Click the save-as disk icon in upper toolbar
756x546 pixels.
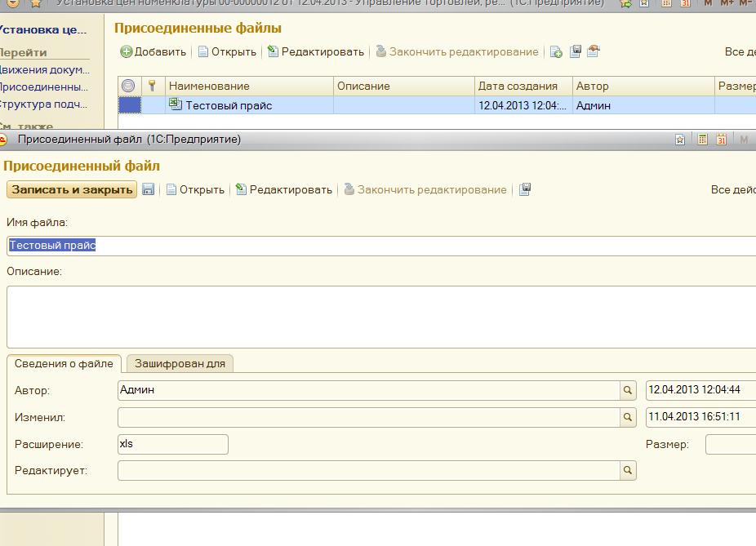[576, 51]
